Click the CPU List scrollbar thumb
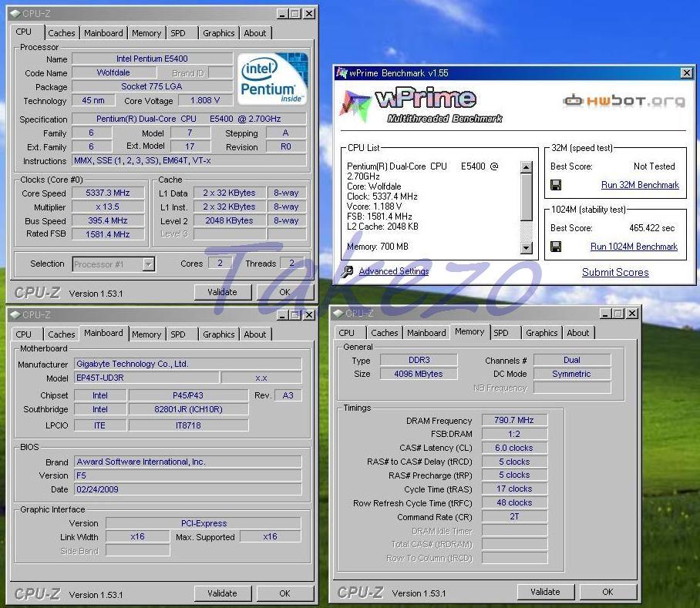The height and width of the screenshot is (608, 700). 527,197
